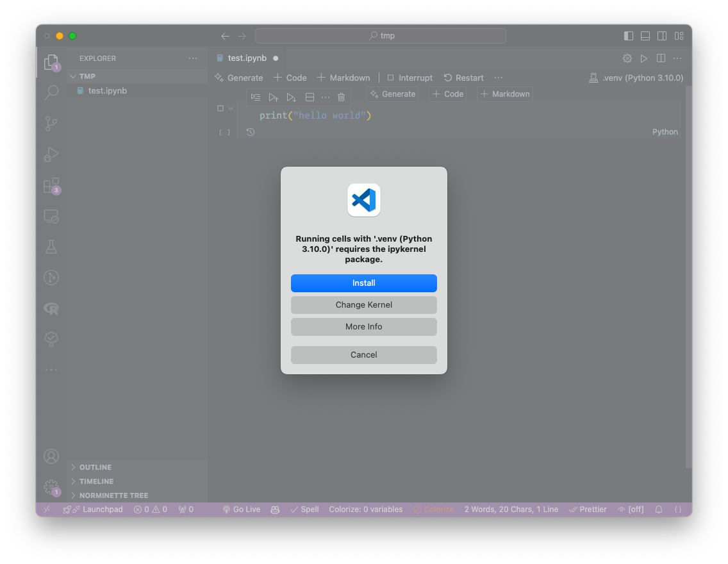Install the ipykernel package

(x=363, y=283)
